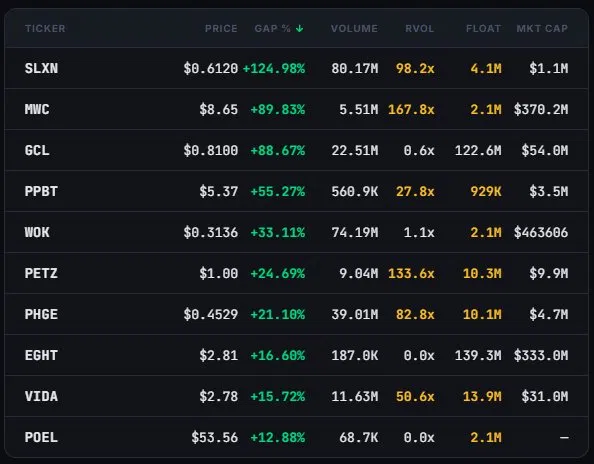Sort by the TICKER column header
594x464 pixels.
click(45, 28)
